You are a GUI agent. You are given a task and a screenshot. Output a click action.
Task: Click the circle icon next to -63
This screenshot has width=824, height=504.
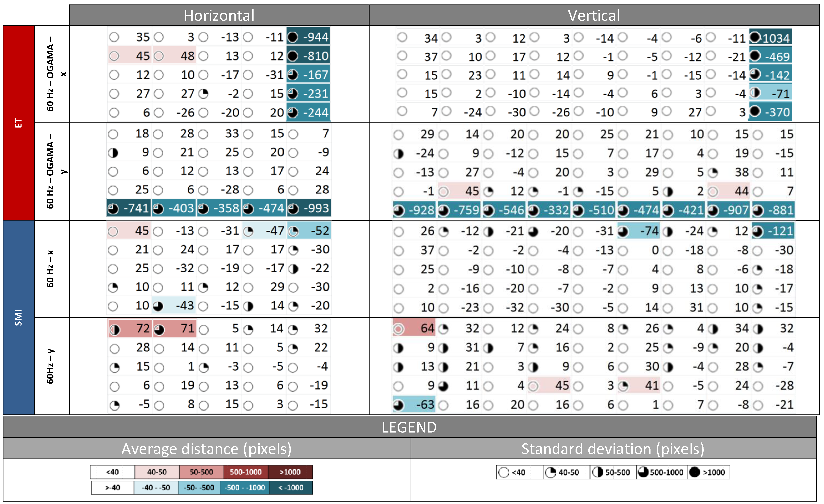(x=398, y=405)
